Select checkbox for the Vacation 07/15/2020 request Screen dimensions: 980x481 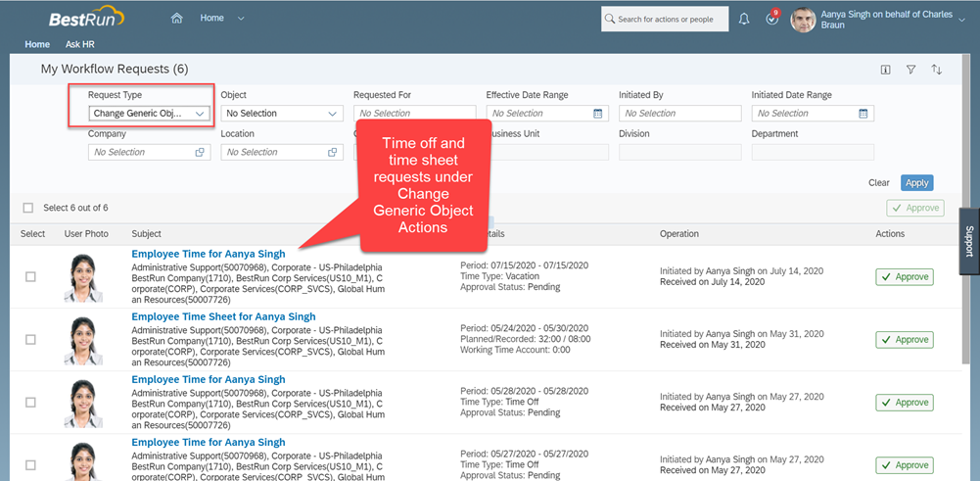point(30,277)
